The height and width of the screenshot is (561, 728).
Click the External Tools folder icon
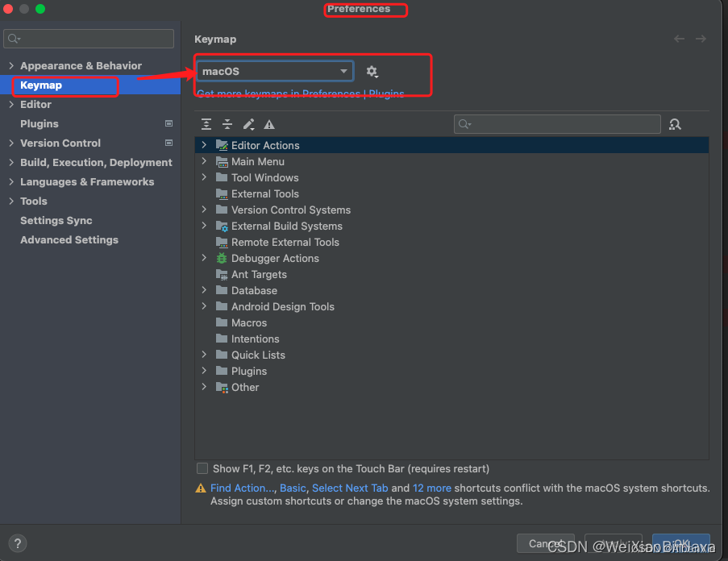coord(222,194)
